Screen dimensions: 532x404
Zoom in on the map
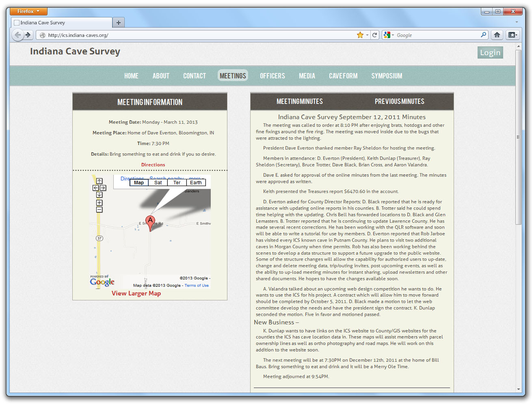pos(99,203)
